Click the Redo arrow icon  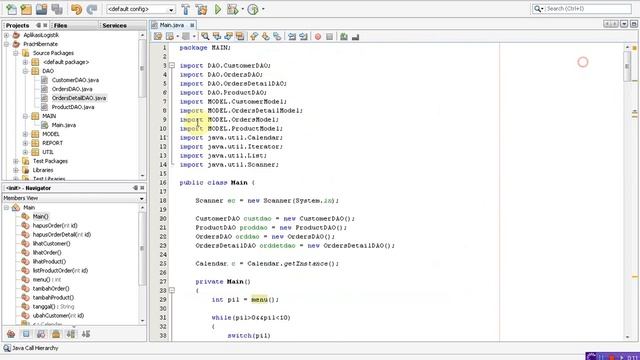92,9
